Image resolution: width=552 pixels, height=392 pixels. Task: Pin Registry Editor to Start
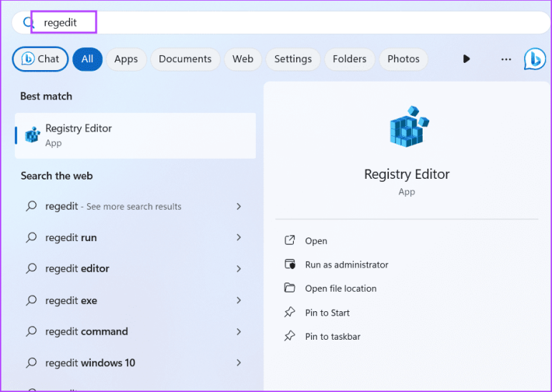pyautogui.click(x=327, y=313)
